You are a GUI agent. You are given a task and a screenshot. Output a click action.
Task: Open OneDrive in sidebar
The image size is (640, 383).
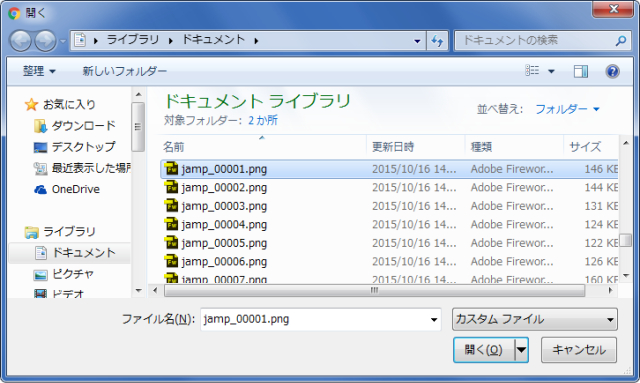coord(67,189)
